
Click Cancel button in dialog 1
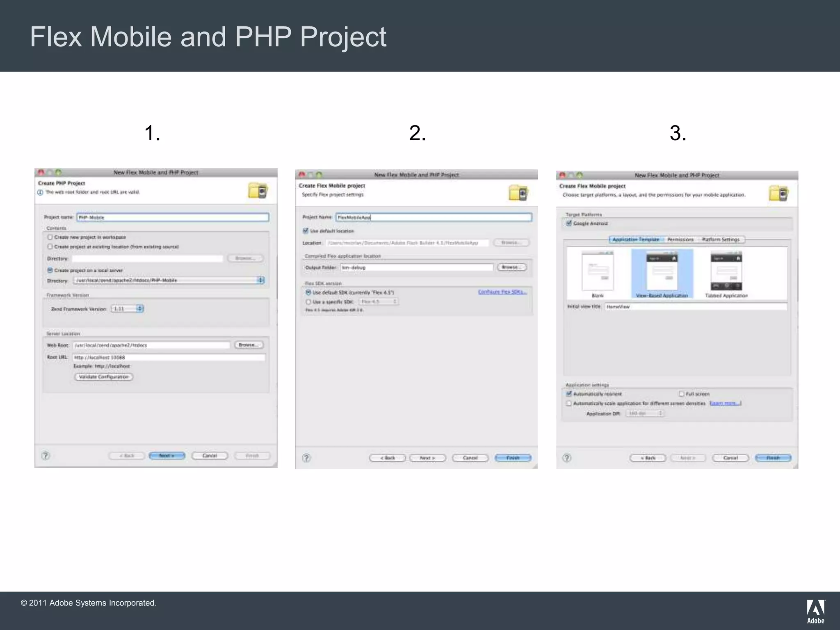210,456
